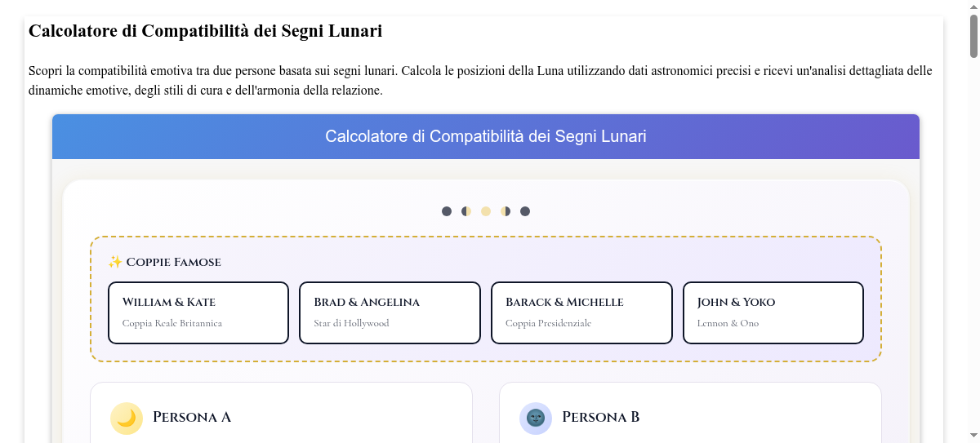Click the sparkles icon beside Coppie Famose
This screenshot has width=980, height=443.
pyautogui.click(x=115, y=262)
